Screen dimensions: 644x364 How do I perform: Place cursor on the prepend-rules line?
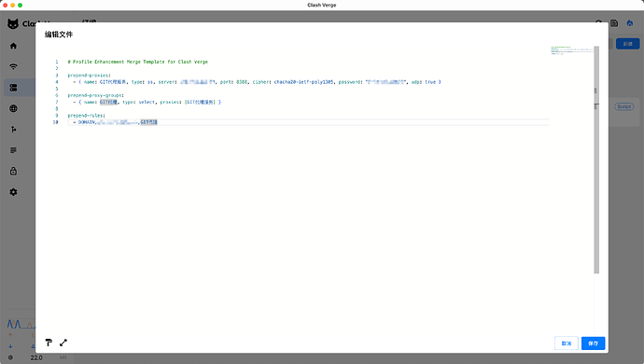(x=86, y=116)
